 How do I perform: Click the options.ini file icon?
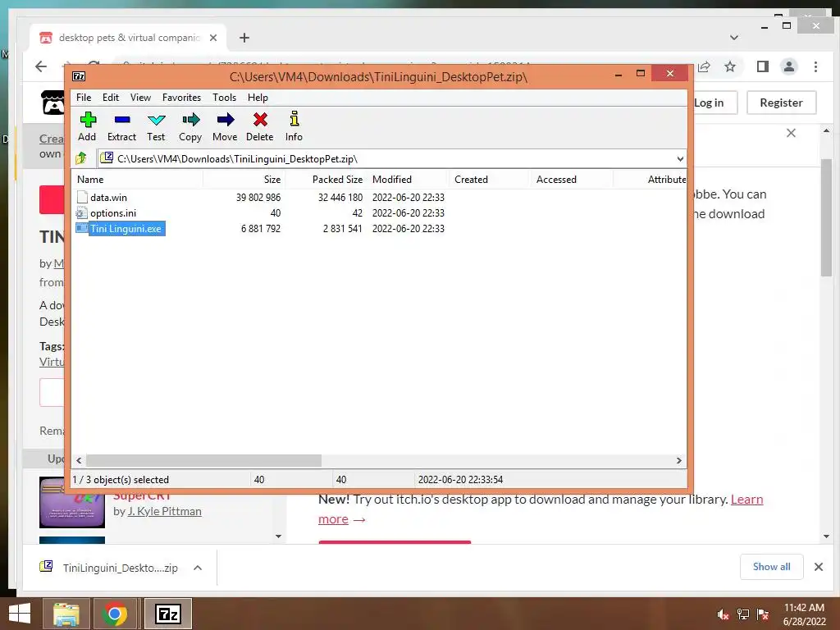click(81, 213)
